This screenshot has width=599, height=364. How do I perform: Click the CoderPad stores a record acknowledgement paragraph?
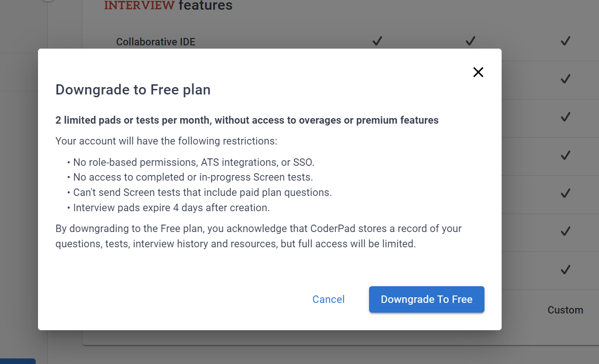pos(258,236)
